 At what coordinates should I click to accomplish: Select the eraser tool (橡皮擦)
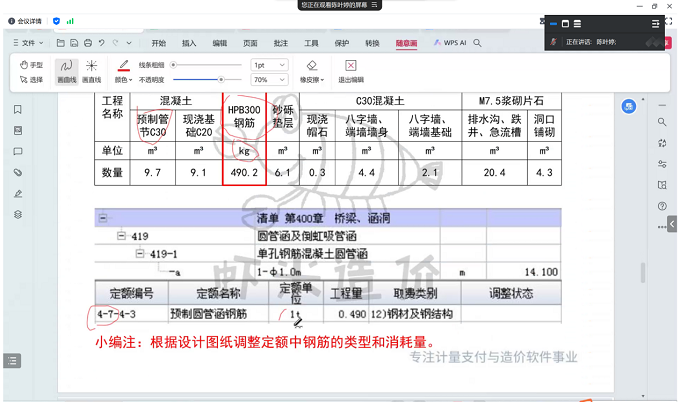[311, 79]
